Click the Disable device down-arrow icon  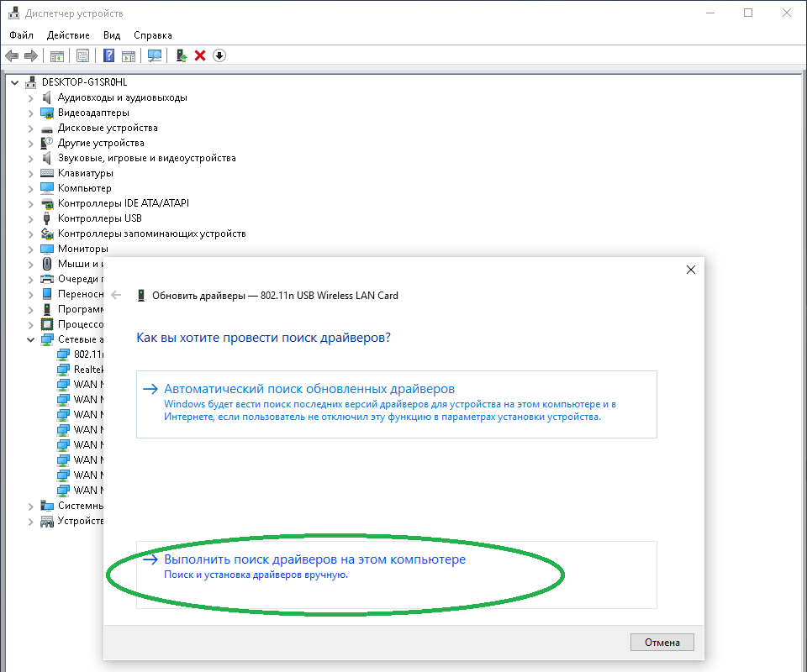[x=219, y=55]
